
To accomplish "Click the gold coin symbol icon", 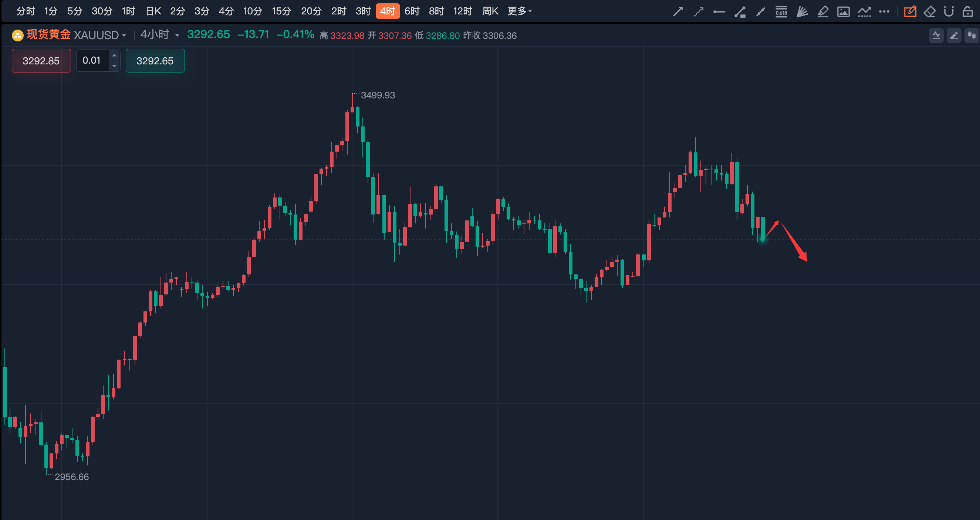I will pos(17,36).
